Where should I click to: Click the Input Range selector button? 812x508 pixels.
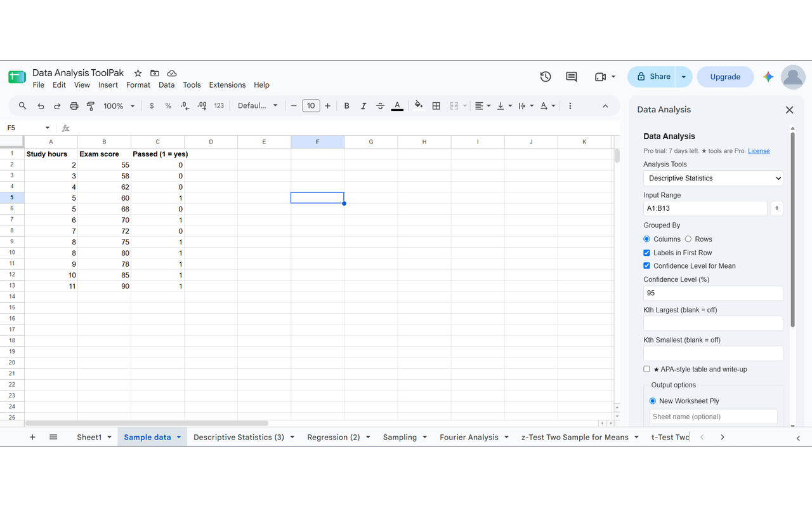click(776, 208)
